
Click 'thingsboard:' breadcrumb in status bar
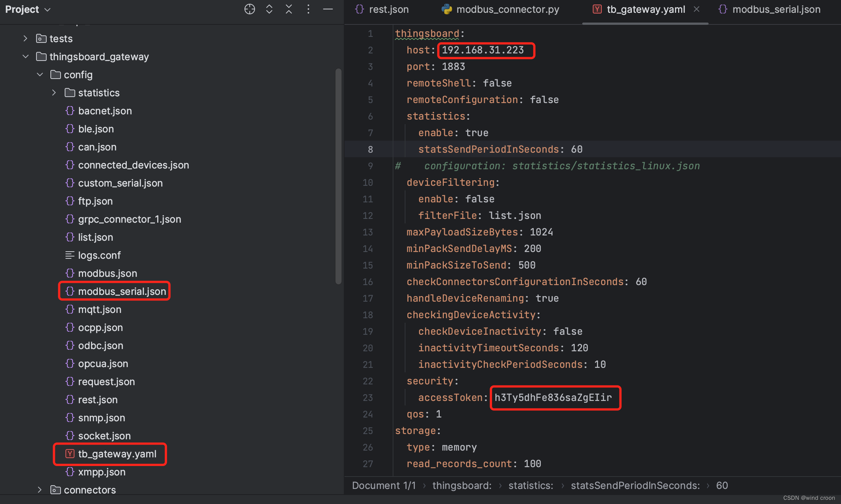tap(462, 486)
